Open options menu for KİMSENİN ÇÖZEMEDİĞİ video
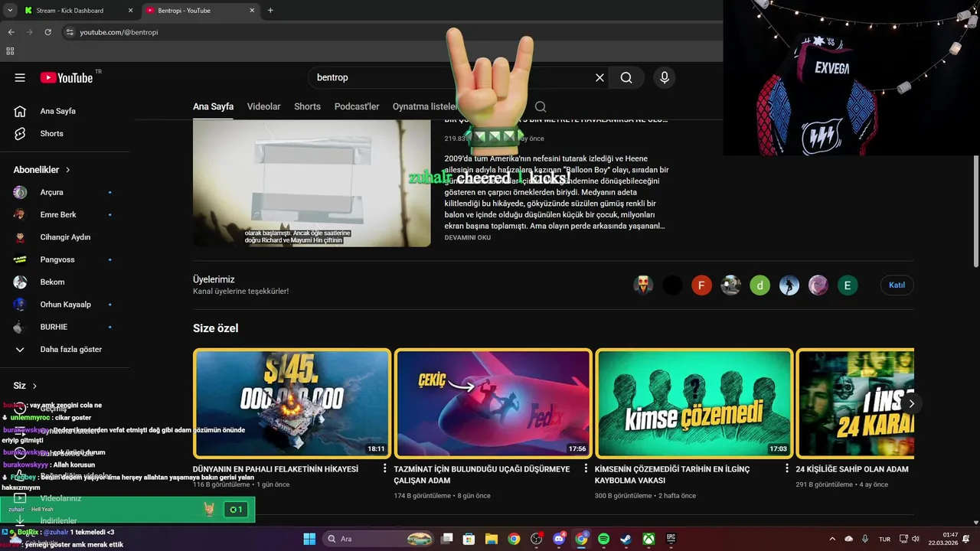This screenshot has height=551, width=980. 786,468
